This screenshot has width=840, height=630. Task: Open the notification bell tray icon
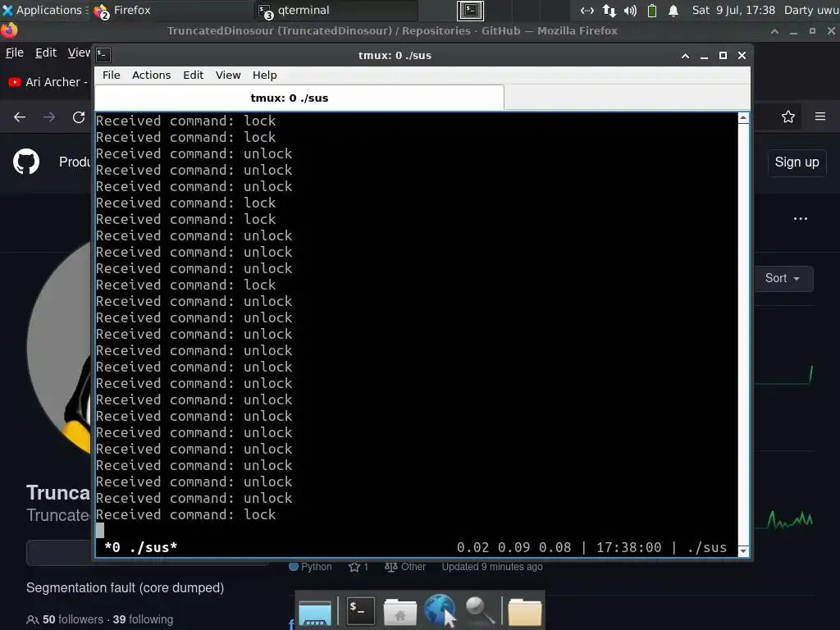(673, 10)
